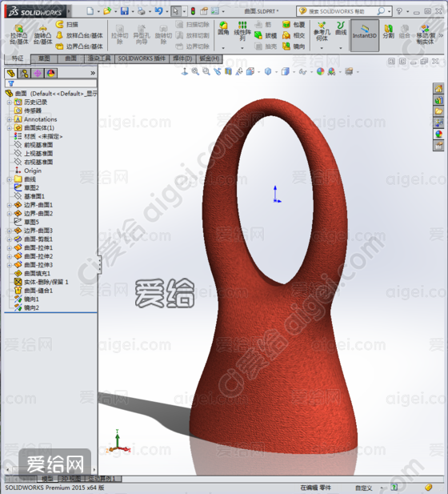Image resolution: width=448 pixels, height=494 pixels.
Task: Open the Fillet (圆角) dropdown arrow
Action: 223,48
